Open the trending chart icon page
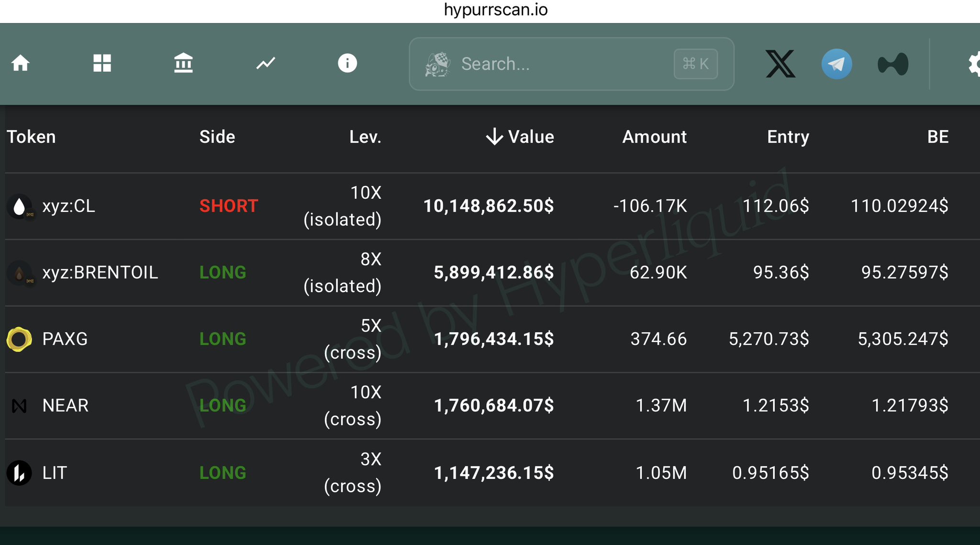980x545 pixels. point(266,63)
